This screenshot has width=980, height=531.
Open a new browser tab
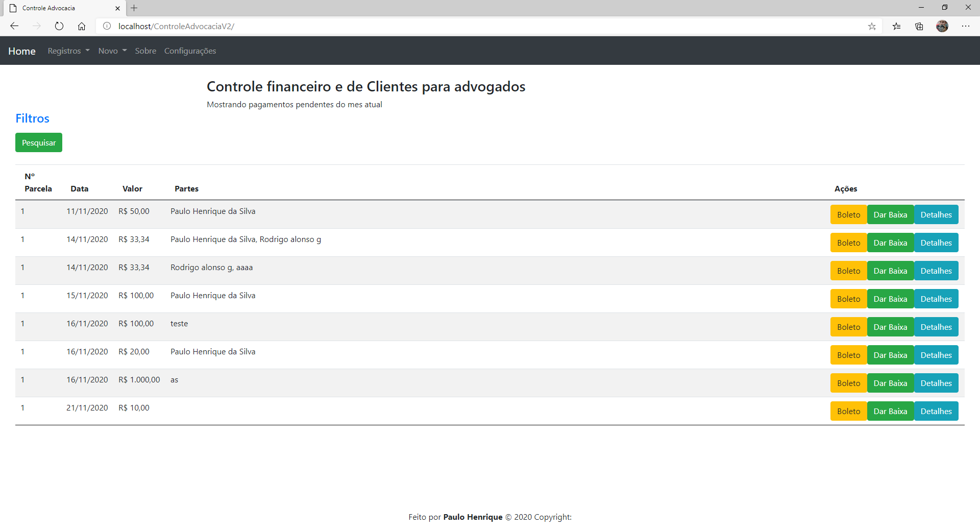(134, 8)
